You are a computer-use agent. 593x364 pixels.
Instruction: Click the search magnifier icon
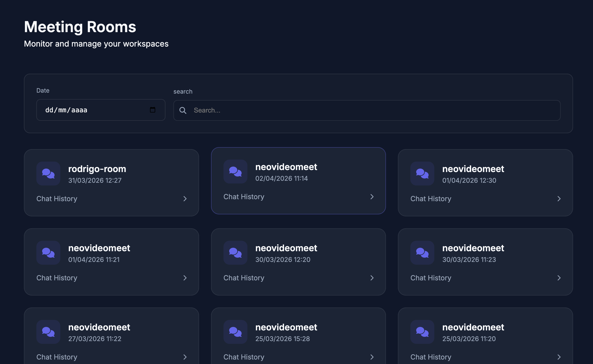click(183, 110)
